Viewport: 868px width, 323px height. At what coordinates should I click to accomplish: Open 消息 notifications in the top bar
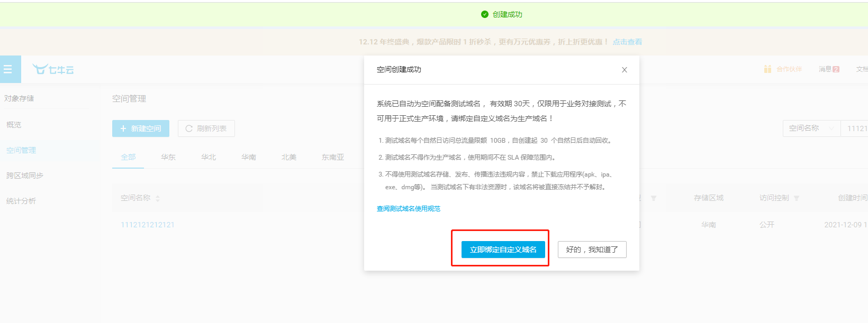(x=829, y=69)
